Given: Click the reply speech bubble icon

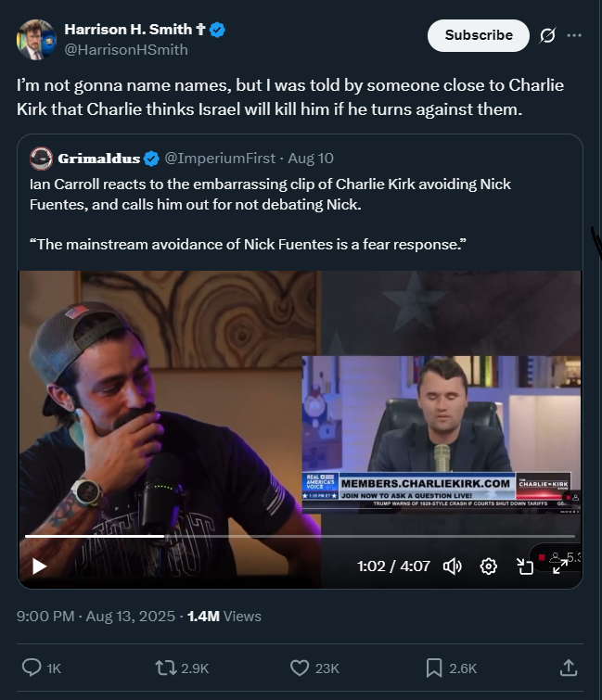Looking at the screenshot, I should [32, 668].
